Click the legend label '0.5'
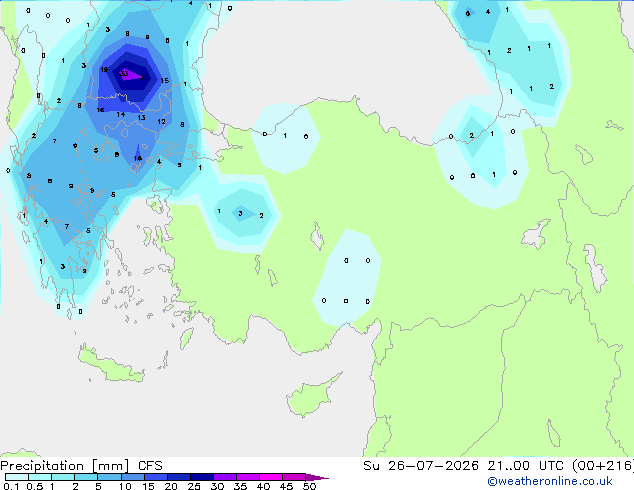 pyautogui.click(x=35, y=486)
